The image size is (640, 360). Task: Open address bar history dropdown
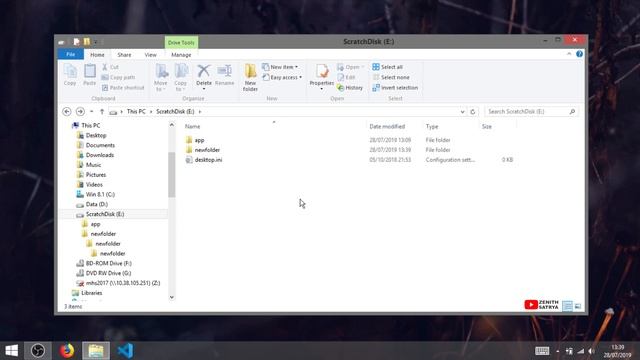[462, 111]
